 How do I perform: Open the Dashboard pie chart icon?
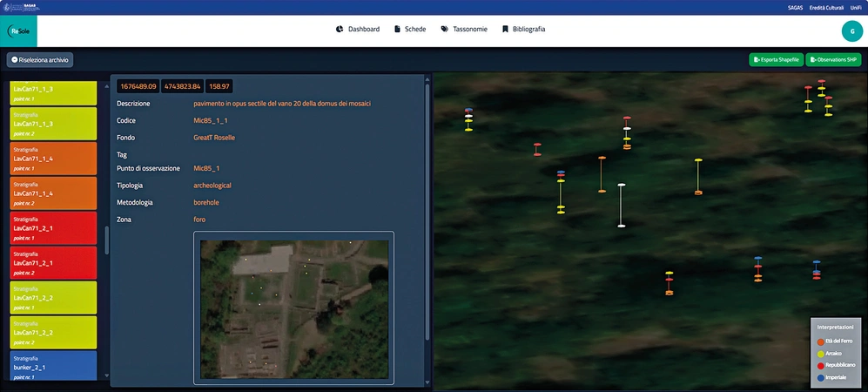pos(340,30)
